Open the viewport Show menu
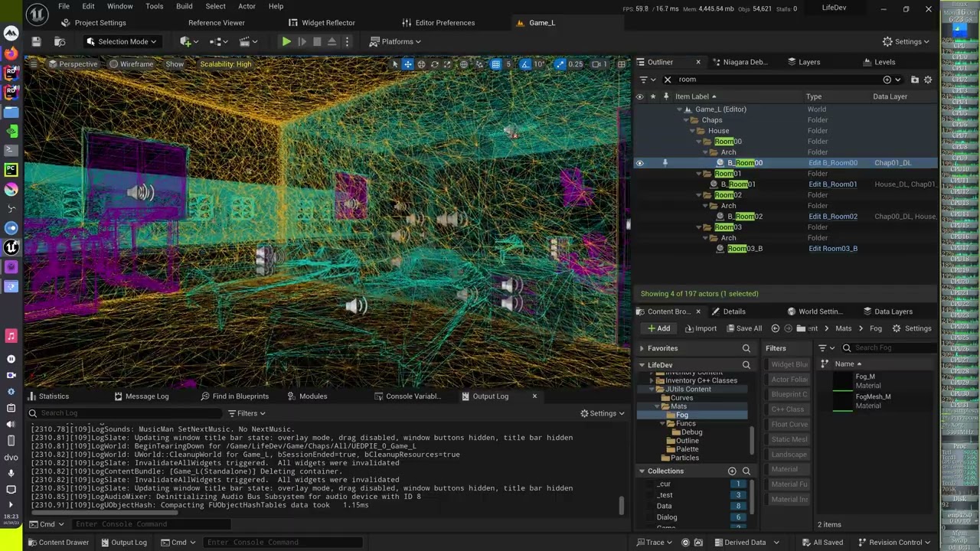Screen dimensions: 980x551 click(x=175, y=64)
